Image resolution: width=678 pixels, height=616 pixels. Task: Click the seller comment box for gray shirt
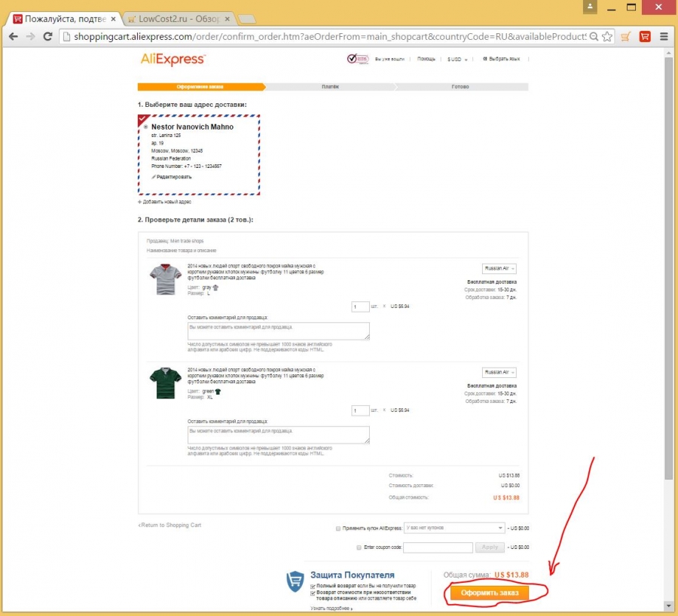pos(279,331)
